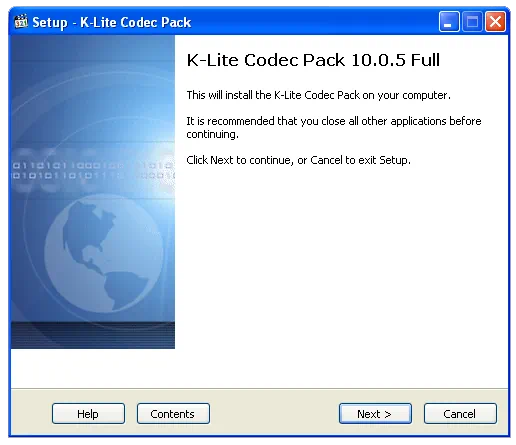This screenshot has height=445, width=516.
Task: Open Help for the installer
Action: pos(88,414)
